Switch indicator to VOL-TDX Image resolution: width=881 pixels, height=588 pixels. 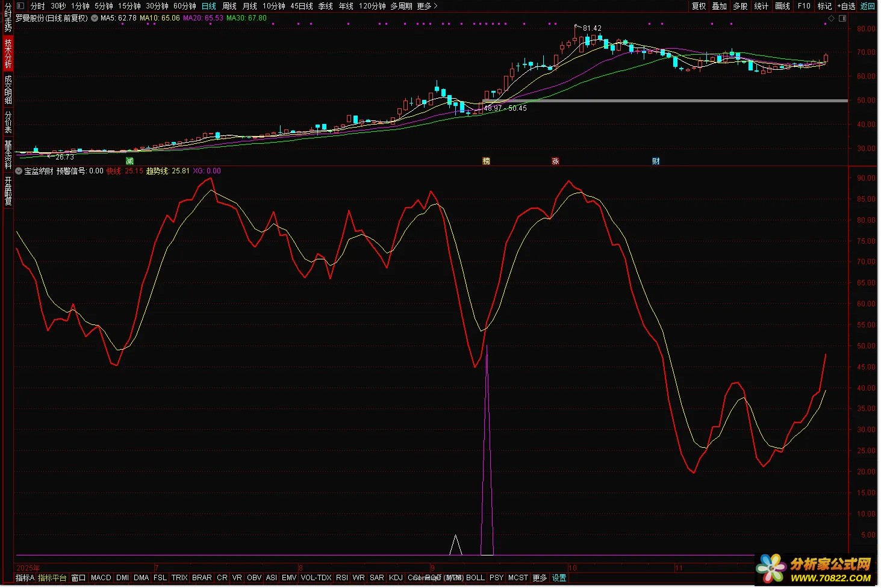pos(316,578)
